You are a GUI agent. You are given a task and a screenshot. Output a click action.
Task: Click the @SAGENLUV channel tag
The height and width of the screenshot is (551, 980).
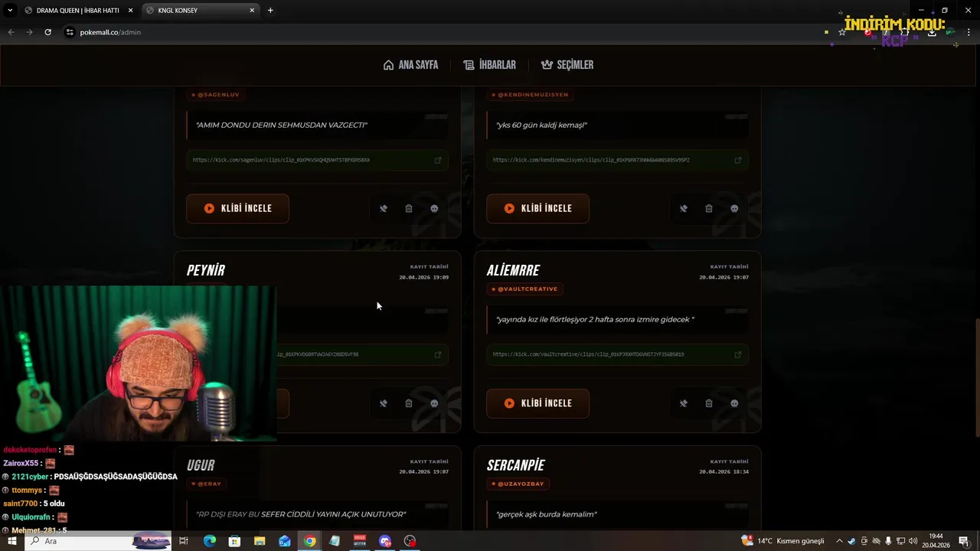click(x=216, y=95)
